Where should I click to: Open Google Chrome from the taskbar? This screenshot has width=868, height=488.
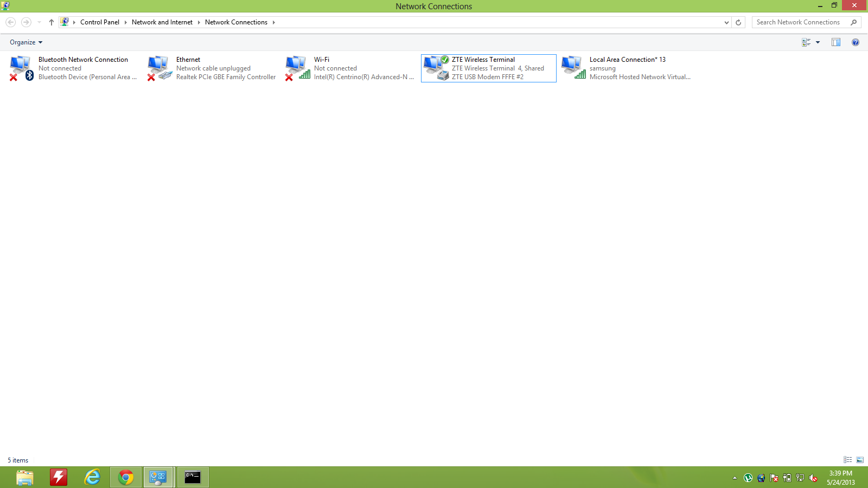point(126,477)
